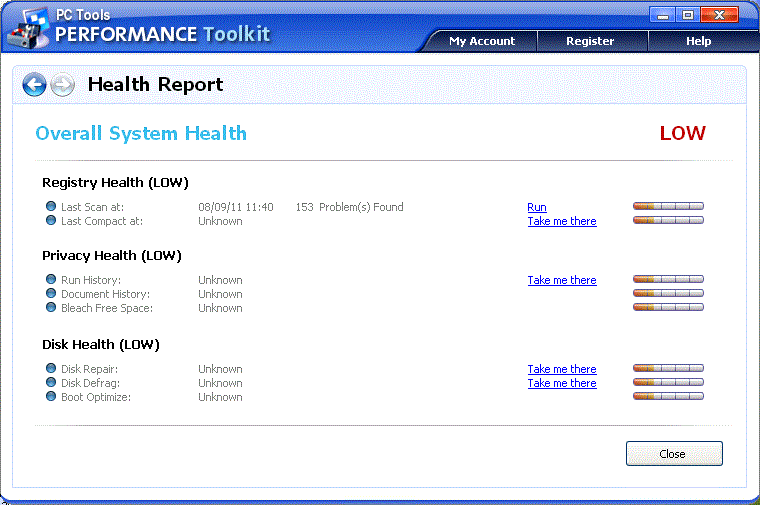The width and height of the screenshot is (760, 505).
Task: Click the Health Report page title
Action: [156, 85]
